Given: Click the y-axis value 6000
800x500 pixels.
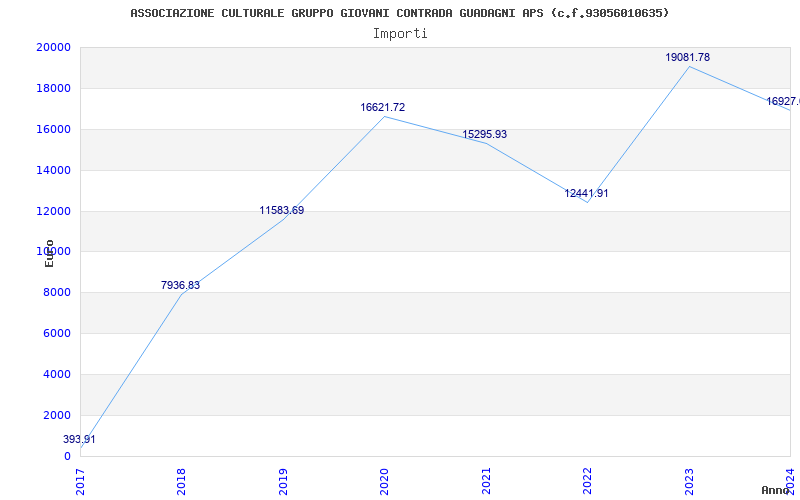Looking at the screenshot, I should click(57, 333).
